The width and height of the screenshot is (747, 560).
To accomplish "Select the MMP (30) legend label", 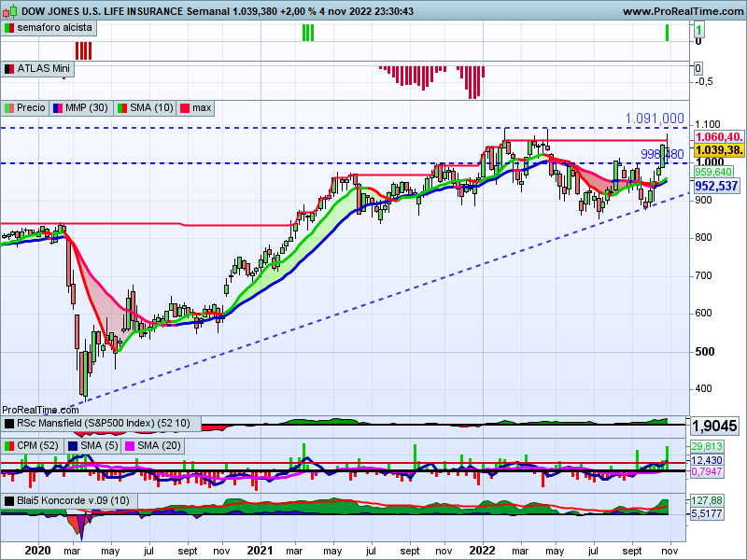I will (86, 108).
